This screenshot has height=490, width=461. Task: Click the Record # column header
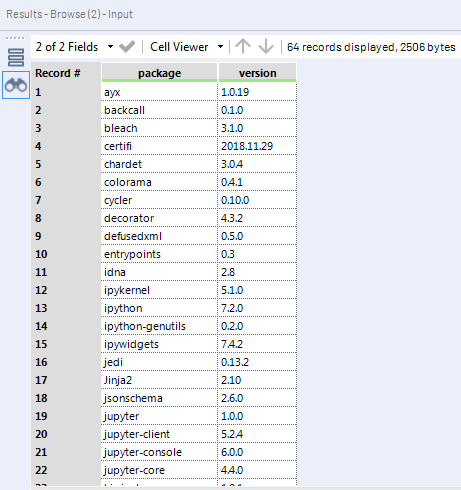point(66,73)
